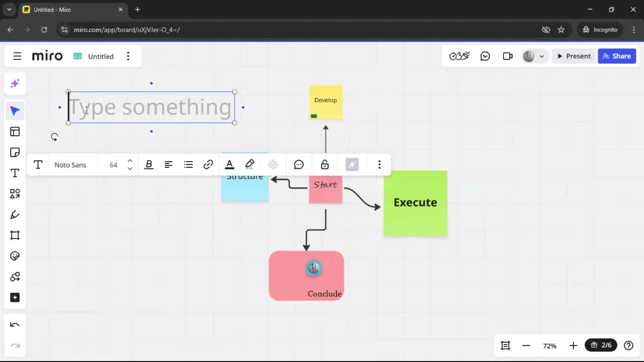Image resolution: width=644 pixels, height=362 pixels.
Task: Open the timer and activities tools
Action: point(460,56)
